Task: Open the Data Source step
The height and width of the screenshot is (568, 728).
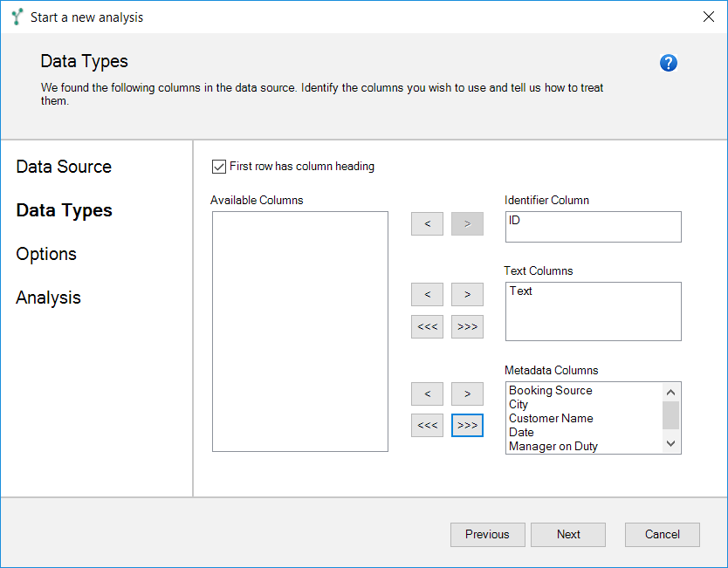Action: pos(64,167)
